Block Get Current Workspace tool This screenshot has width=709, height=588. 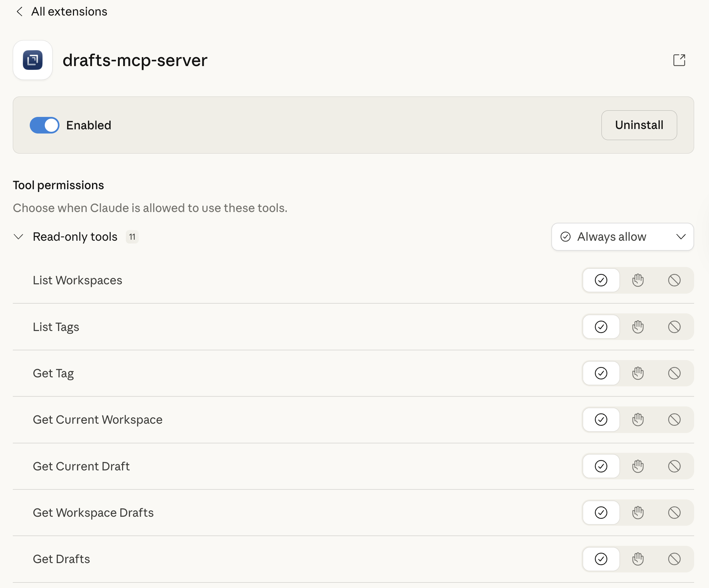pyautogui.click(x=674, y=420)
